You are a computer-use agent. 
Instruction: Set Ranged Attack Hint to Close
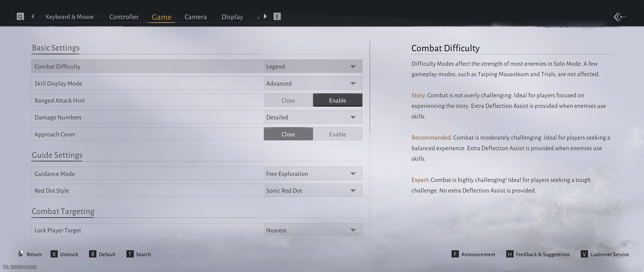(x=288, y=100)
